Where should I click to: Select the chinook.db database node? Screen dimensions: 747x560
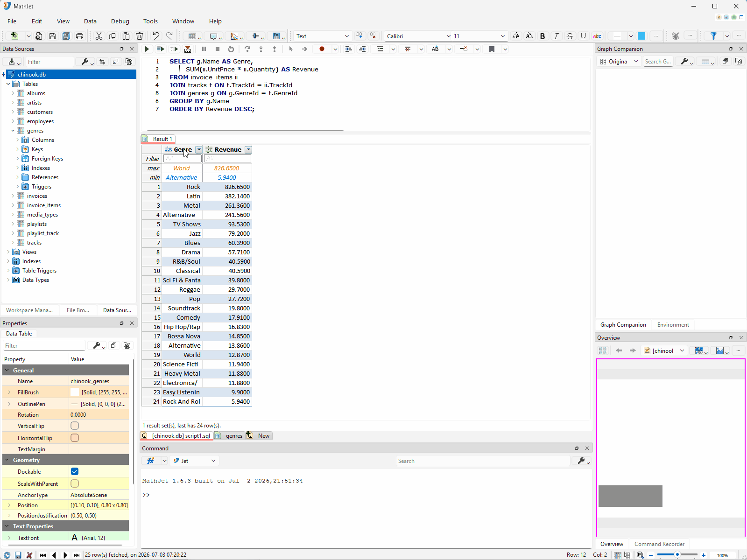32,75
